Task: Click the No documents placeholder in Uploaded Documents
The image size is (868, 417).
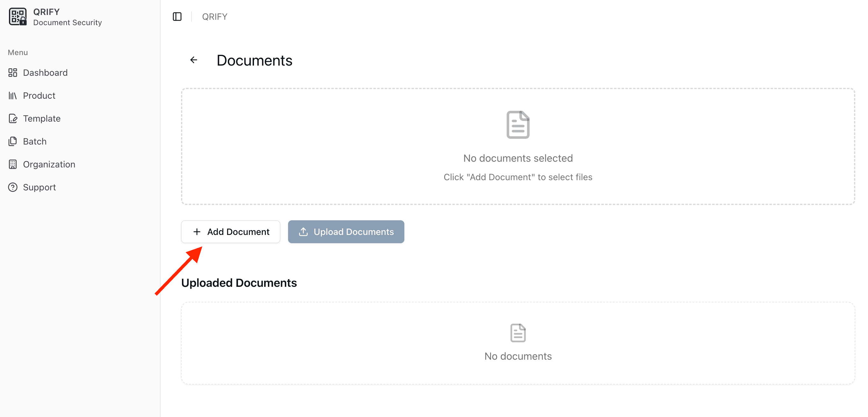Action: (518, 356)
